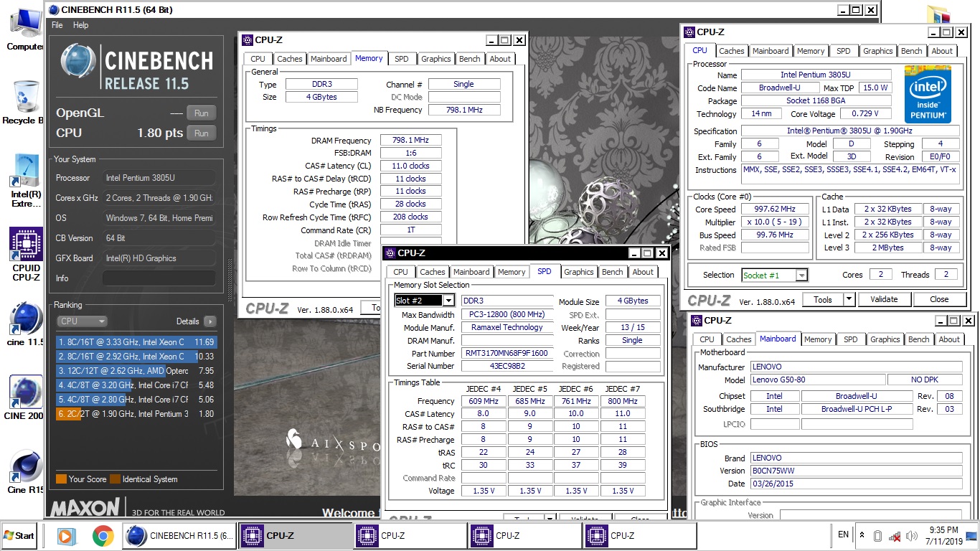Open the Start menu orb

(x=19, y=535)
